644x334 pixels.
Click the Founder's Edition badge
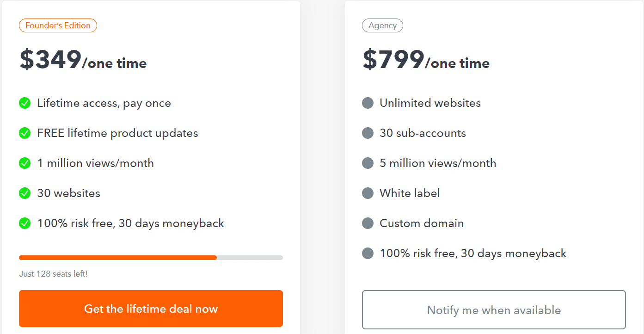pyautogui.click(x=58, y=25)
